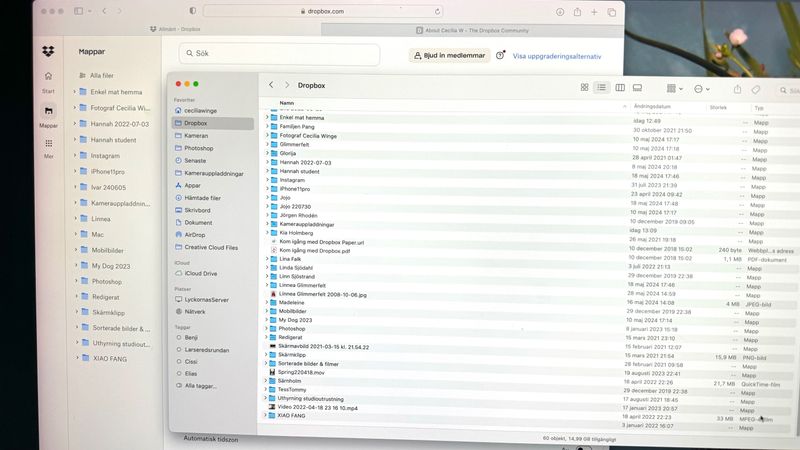Click the Safari privacy shield icon
This screenshot has height=450, width=800.
click(192, 11)
